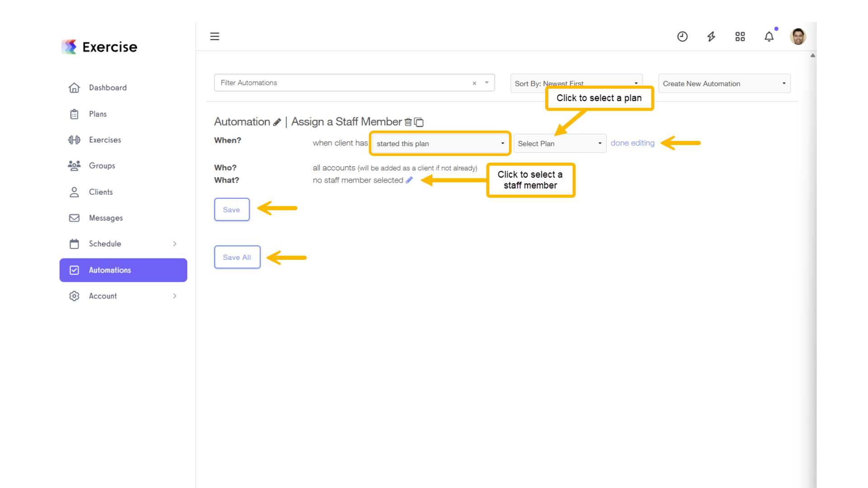Open the notifications bell
868x488 pixels.
(769, 37)
